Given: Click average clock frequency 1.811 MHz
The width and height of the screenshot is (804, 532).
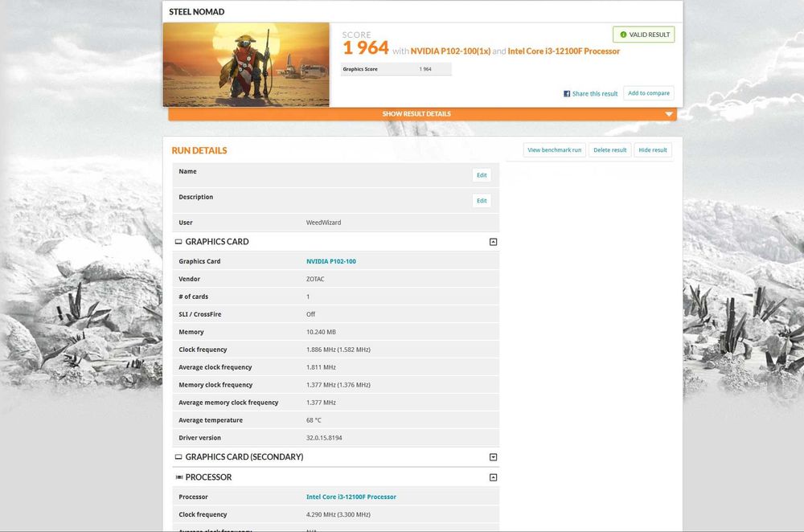Looking at the screenshot, I should point(321,367).
